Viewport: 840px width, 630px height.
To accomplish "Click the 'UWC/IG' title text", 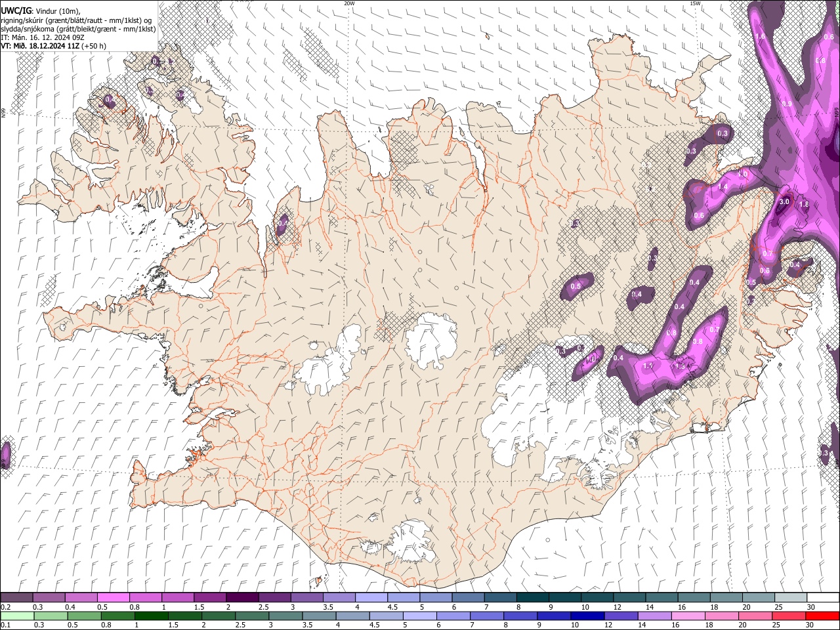I will tap(15, 11).
